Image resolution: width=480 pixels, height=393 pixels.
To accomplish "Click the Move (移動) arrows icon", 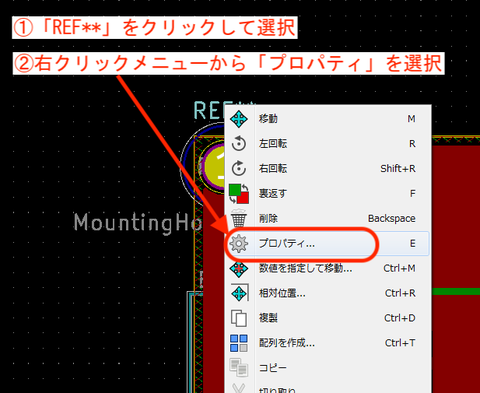I will pyautogui.click(x=239, y=119).
